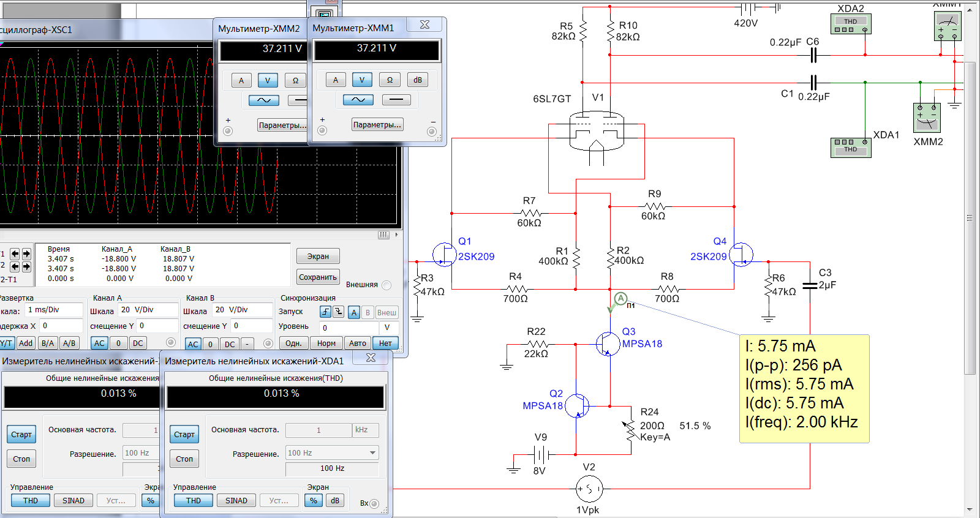Click the Сохранить button on oscilloscope

tap(318, 277)
